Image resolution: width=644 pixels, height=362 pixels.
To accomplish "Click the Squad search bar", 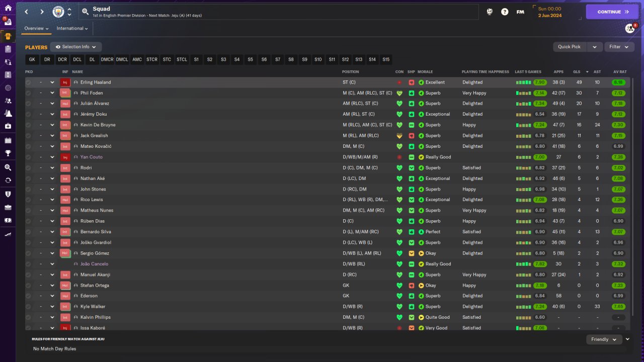I will point(279,12).
